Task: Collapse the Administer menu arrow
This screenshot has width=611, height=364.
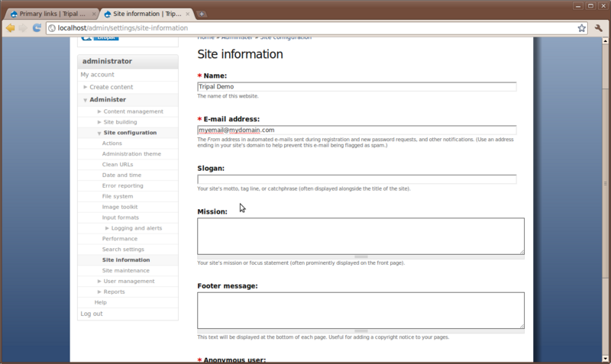Action: coord(85,100)
